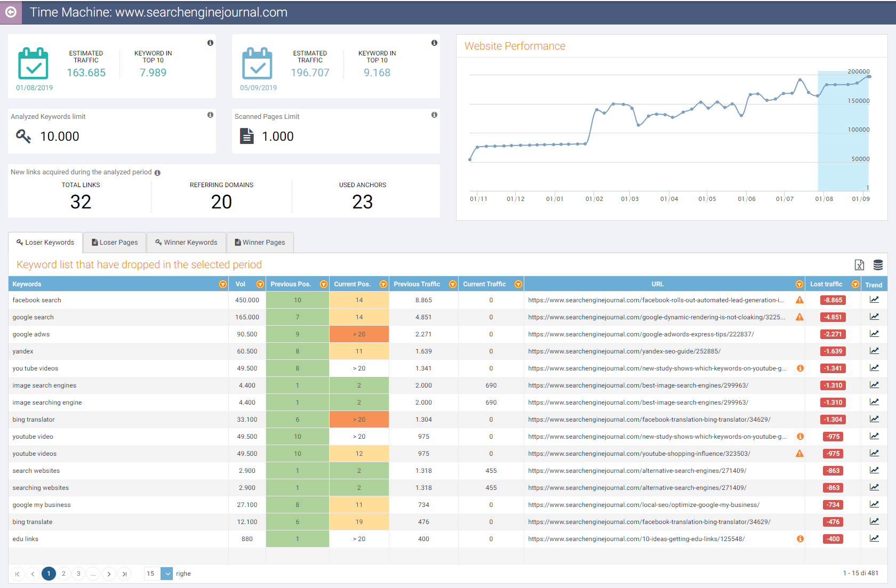Select current page 1 button
The height and width of the screenshot is (588, 896).
click(49, 574)
